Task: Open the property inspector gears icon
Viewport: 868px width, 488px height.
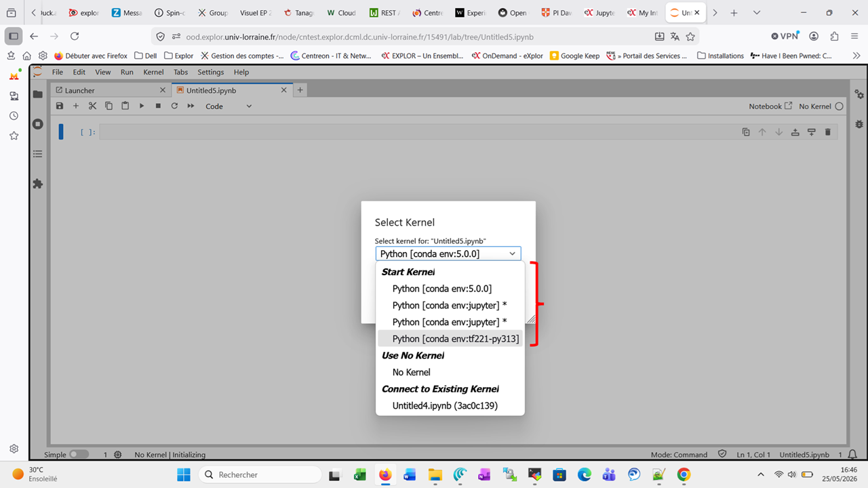Action: (x=859, y=94)
